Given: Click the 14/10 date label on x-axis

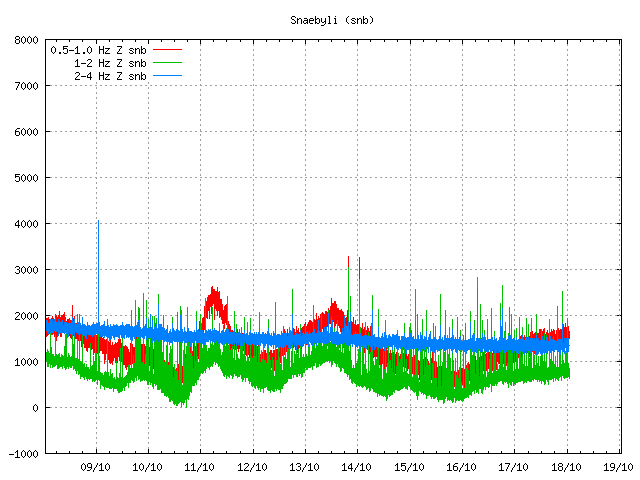Looking at the screenshot, I should [x=357, y=466].
